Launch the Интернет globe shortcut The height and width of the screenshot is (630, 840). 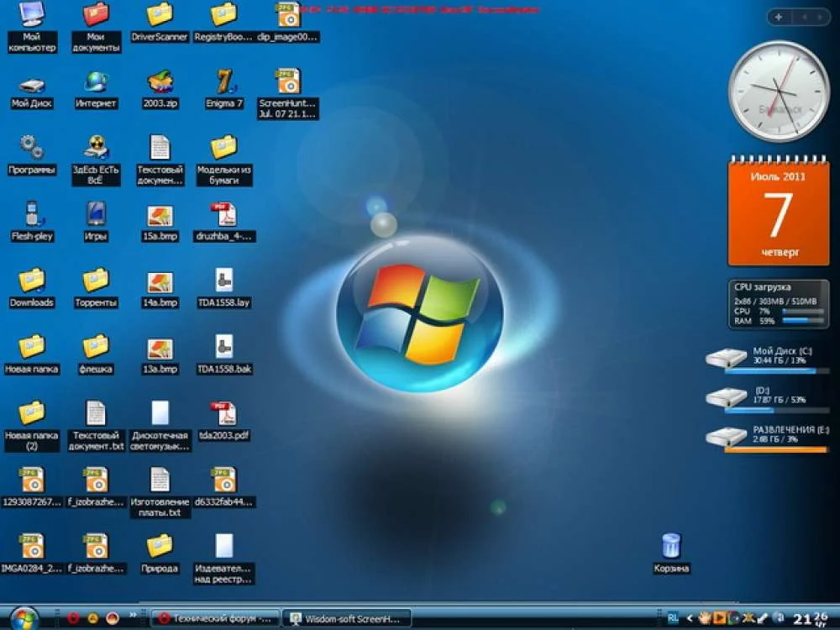click(96, 91)
